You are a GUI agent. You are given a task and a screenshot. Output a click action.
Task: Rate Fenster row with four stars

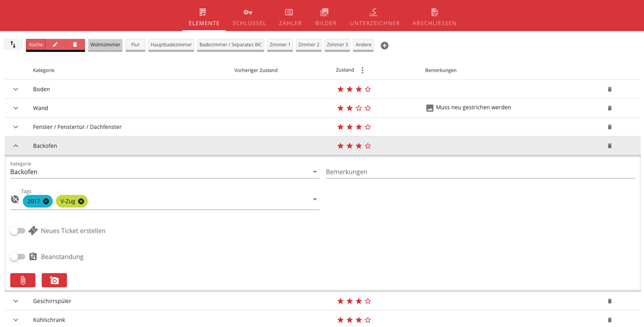(x=368, y=127)
